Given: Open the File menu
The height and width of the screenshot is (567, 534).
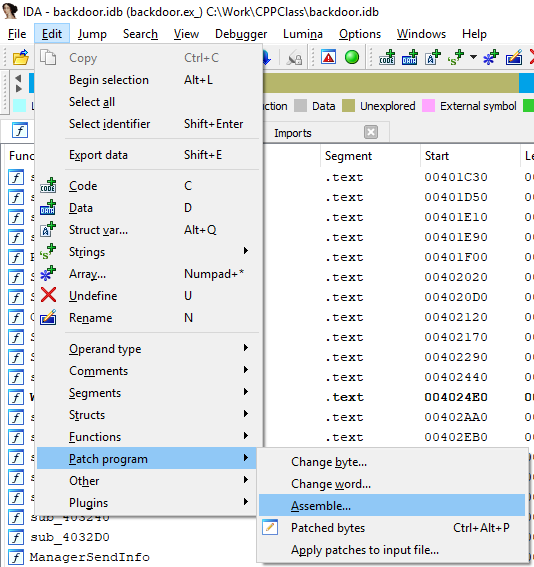Looking at the screenshot, I should pos(17,34).
